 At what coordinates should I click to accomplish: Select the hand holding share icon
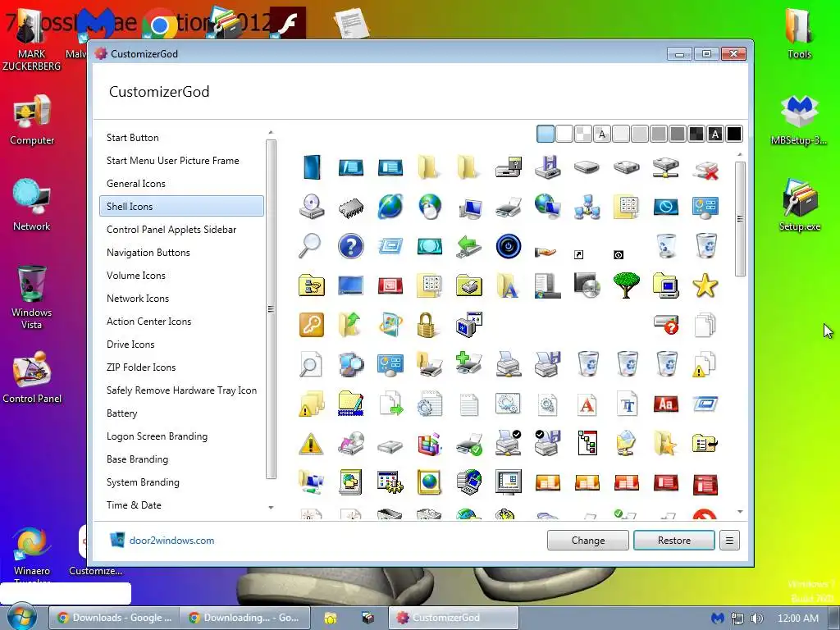pyautogui.click(x=546, y=251)
